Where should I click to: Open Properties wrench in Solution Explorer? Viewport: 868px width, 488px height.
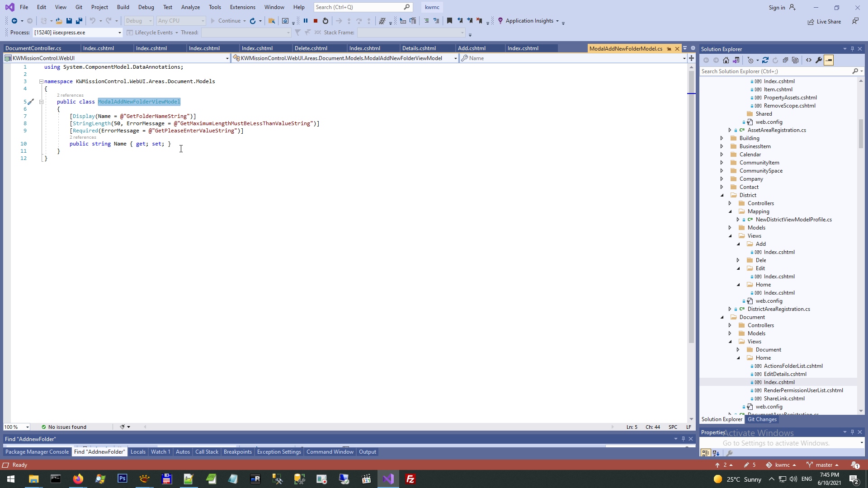point(819,60)
